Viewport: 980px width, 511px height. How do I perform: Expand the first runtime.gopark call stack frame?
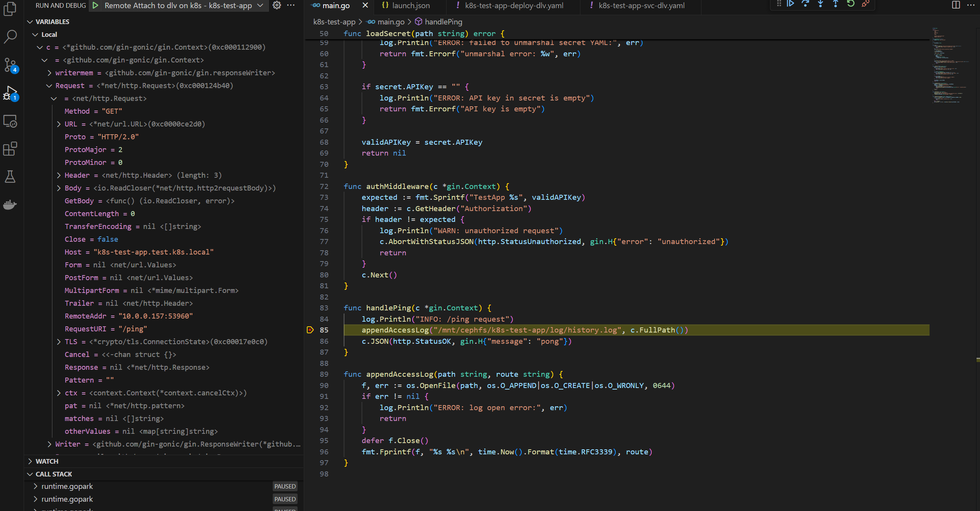tap(36, 486)
